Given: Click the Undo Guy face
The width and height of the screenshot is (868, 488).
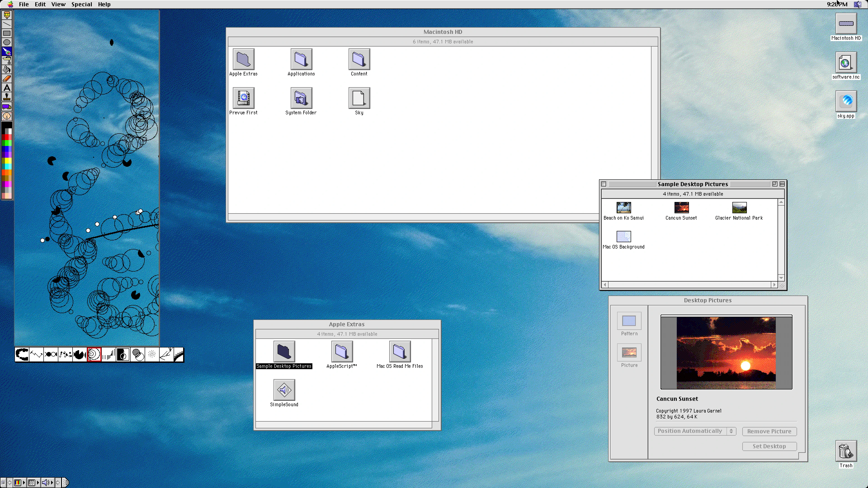Looking at the screenshot, I should pos(7,116).
